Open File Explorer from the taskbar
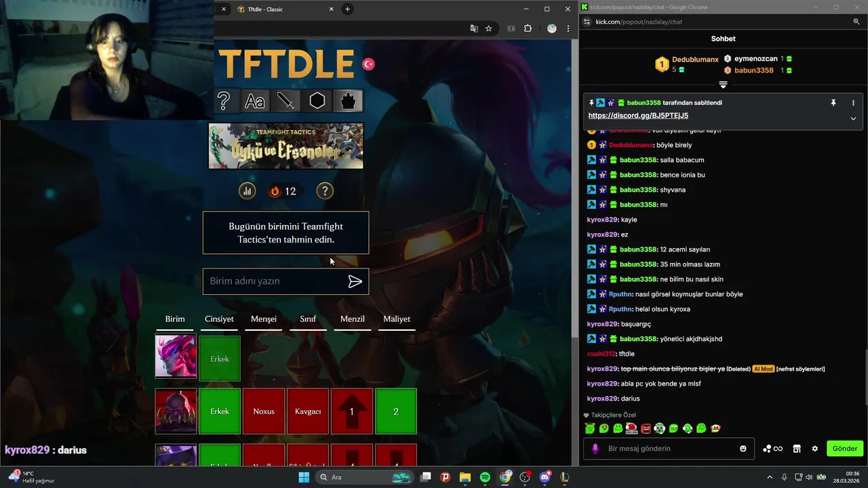The height and width of the screenshot is (488, 868). (465, 477)
